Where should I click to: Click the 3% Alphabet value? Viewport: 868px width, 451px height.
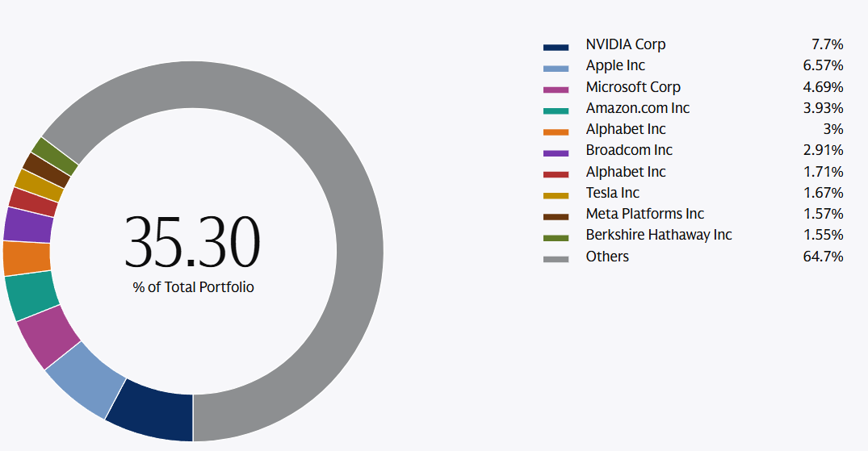click(x=833, y=129)
